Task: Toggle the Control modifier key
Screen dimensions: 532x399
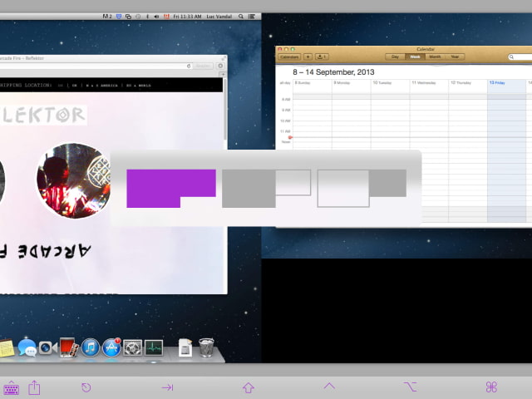Action: (329, 387)
